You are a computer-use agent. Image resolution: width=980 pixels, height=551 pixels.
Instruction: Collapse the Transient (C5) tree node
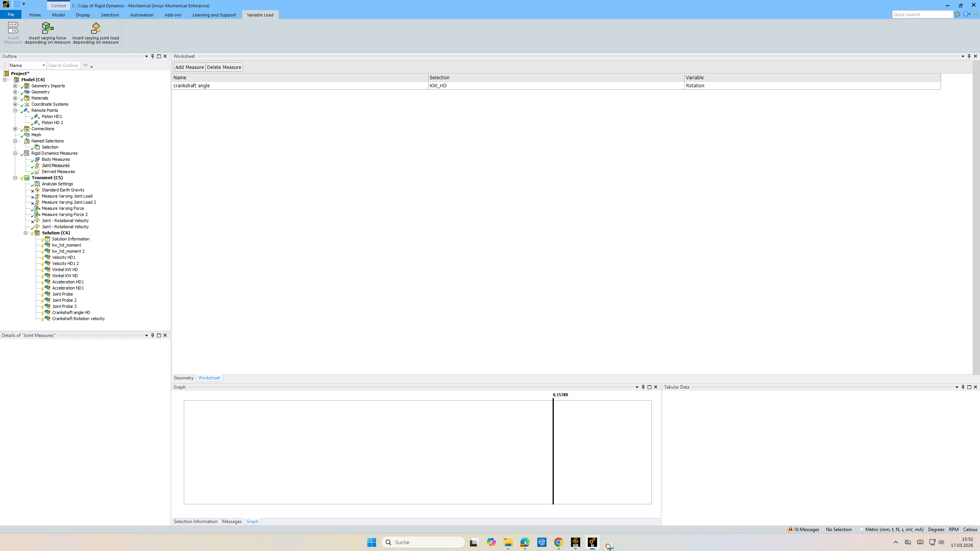[x=15, y=178]
